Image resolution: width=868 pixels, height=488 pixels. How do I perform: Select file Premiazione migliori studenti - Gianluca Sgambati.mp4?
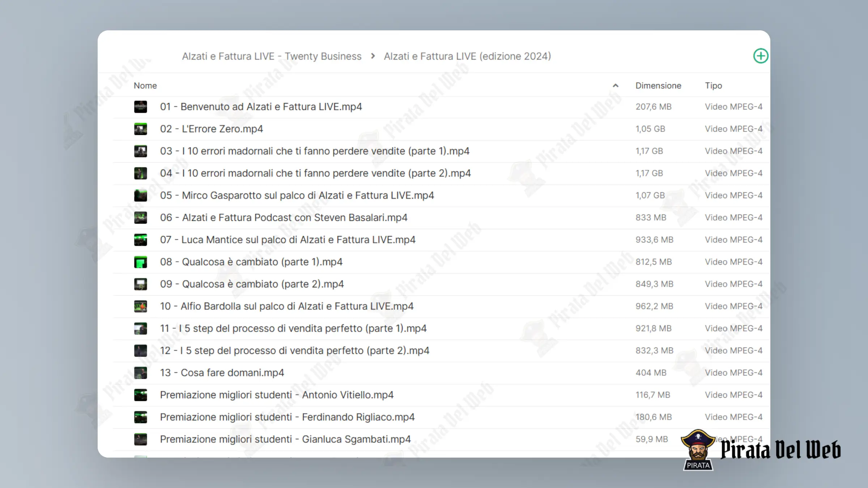click(x=285, y=439)
